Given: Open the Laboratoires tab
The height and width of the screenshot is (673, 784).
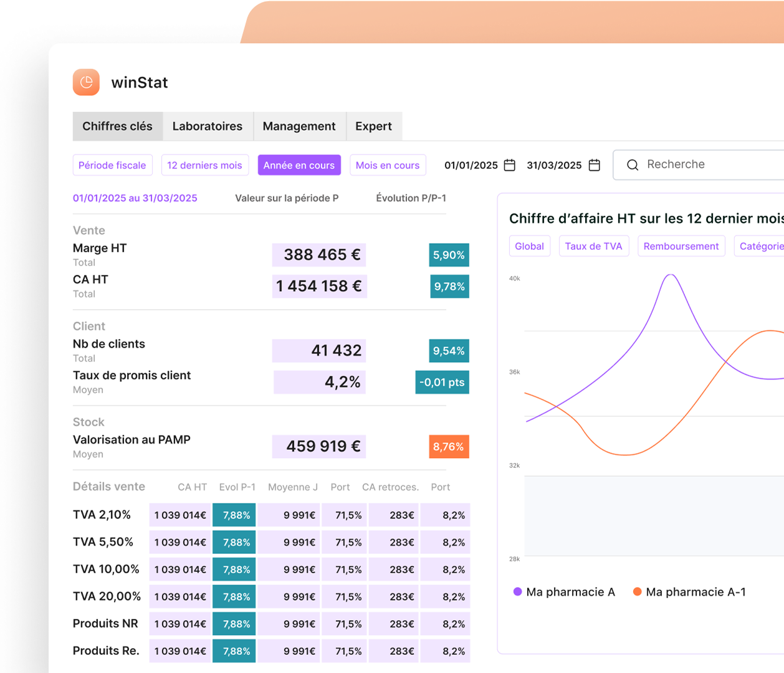Looking at the screenshot, I should click(207, 126).
